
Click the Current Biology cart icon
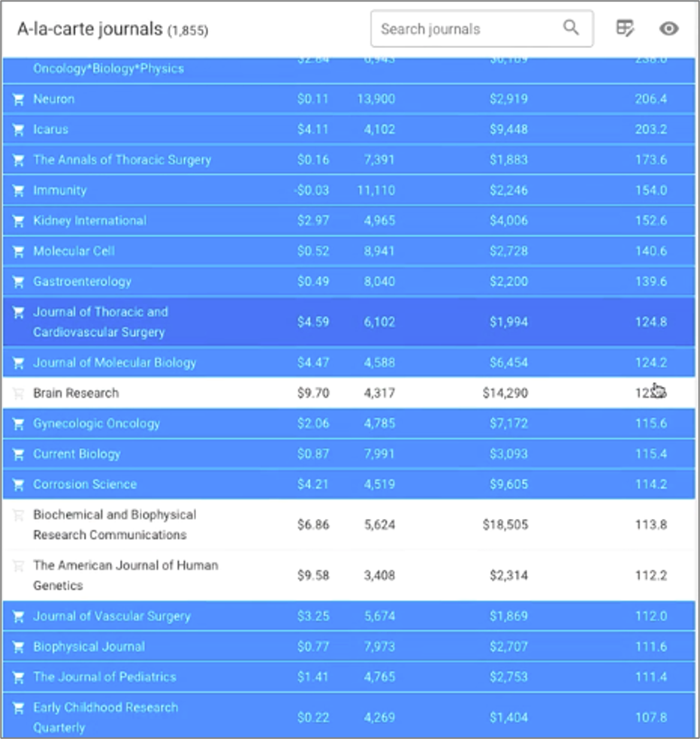18,454
